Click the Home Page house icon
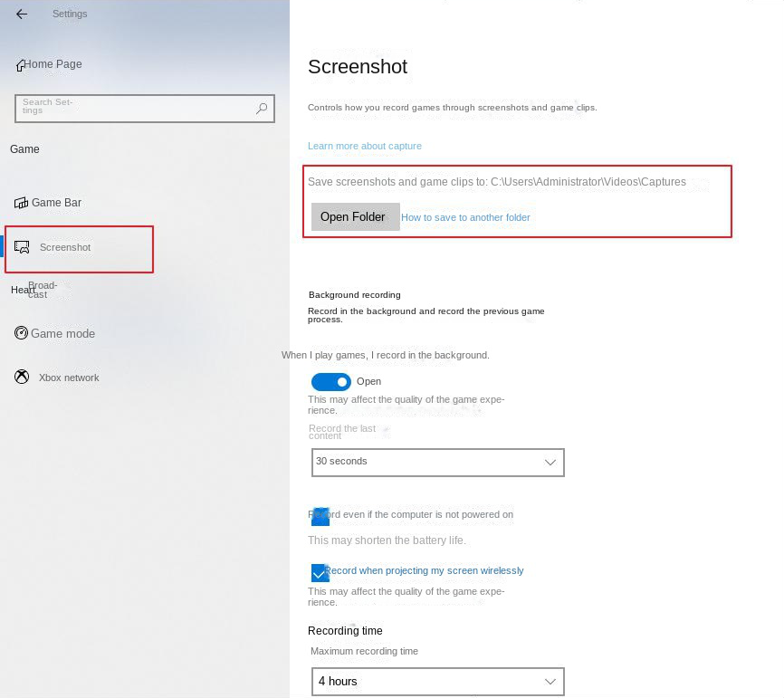This screenshot has height=698, width=784. pos(20,65)
